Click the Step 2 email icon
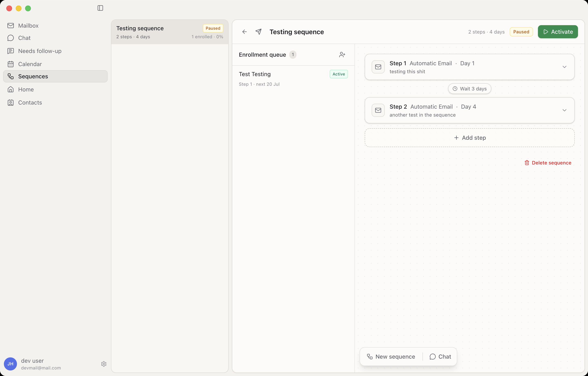This screenshot has width=588, height=376. pos(378,110)
